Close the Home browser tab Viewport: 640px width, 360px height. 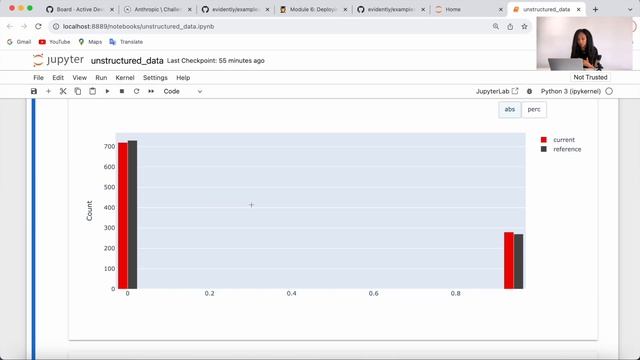(x=501, y=9)
